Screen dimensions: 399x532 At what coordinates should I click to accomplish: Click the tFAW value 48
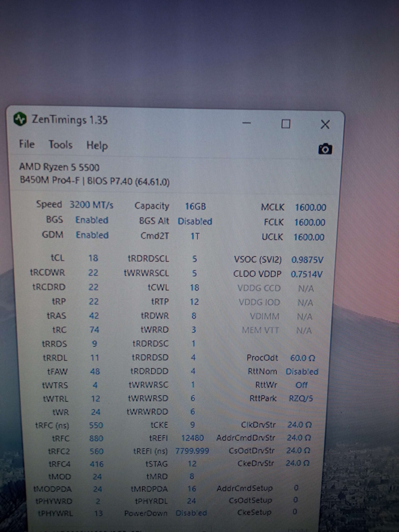click(x=95, y=372)
